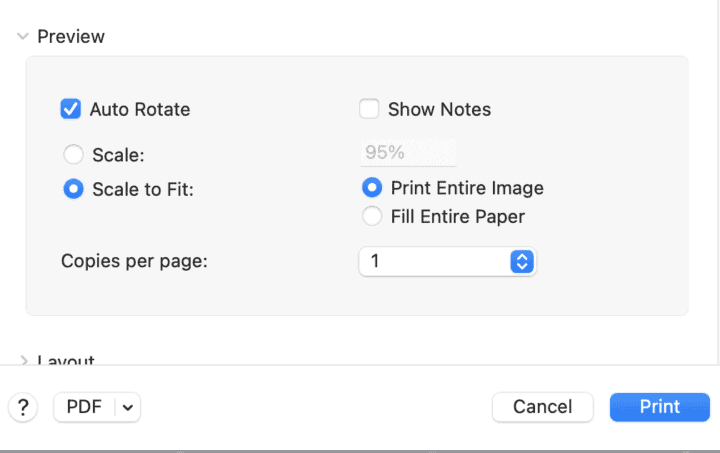Choose Print Entire Image radio button
This screenshot has width=720, height=453.
point(372,187)
